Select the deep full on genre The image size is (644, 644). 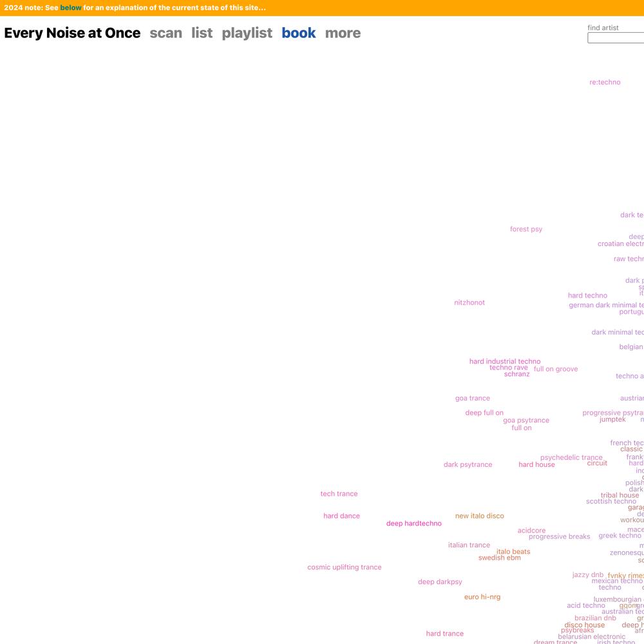[x=484, y=413]
